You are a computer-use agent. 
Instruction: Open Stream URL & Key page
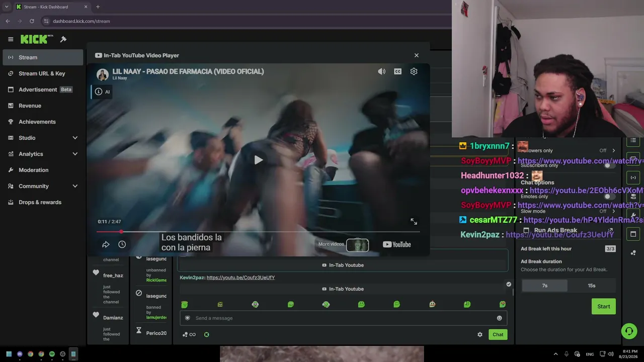(x=43, y=73)
